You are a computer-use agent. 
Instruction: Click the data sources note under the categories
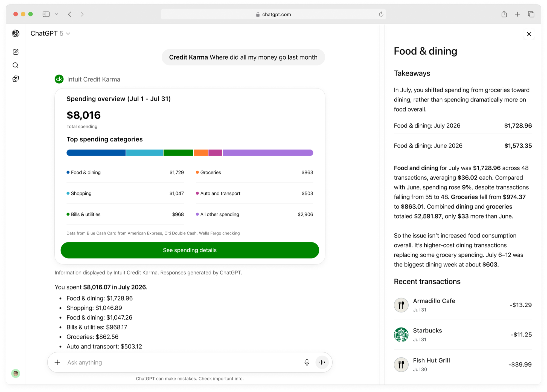pyautogui.click(x=153, y=233)
